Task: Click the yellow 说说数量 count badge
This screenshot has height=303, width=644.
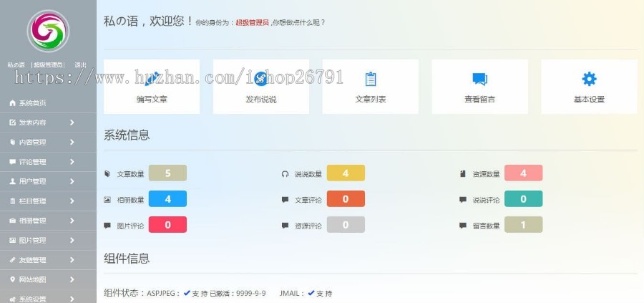Action: (346, 173)
